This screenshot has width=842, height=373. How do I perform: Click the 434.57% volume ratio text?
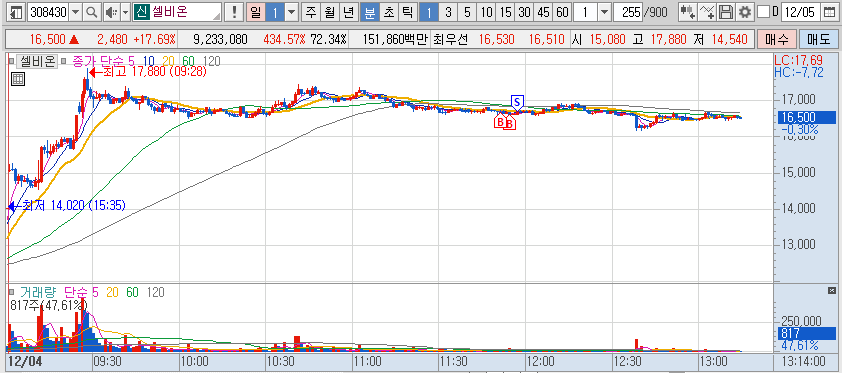285,39
